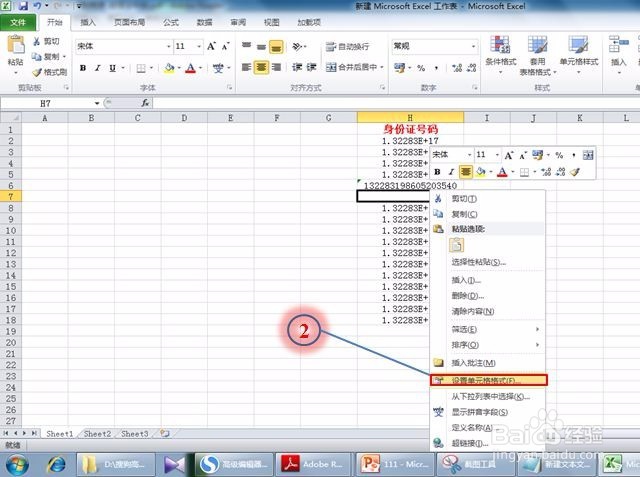Image resolution: width=640 pixels, height=477 pixels.
Task: Switch to View (视图) tab
Action: point(271,22)
